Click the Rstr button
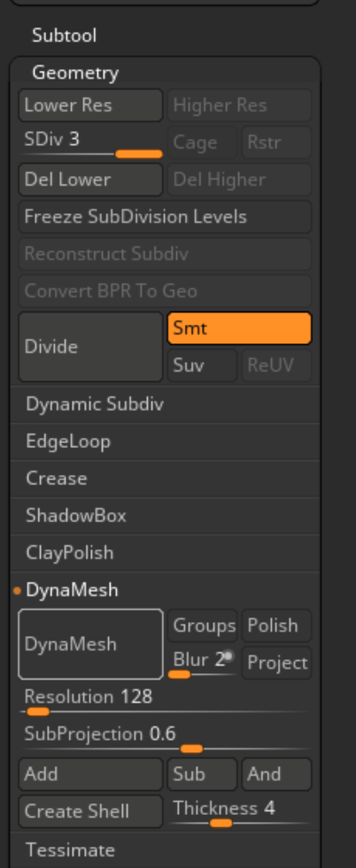 tap(277, 142)
